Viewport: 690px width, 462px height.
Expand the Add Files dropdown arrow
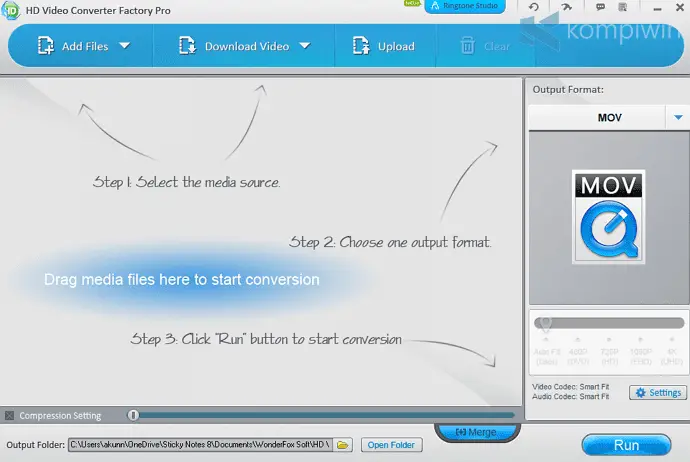tap(125, 46)
